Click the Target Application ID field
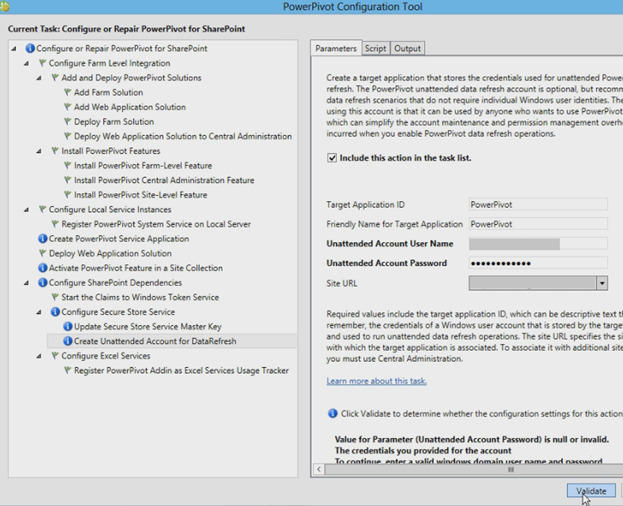 click(538, 205)
